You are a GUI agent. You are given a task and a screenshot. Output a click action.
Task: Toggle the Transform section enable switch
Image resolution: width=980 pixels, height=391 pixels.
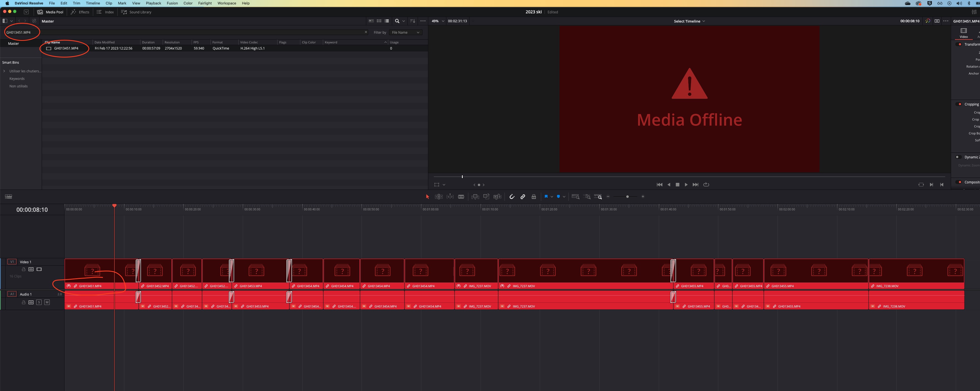click(x=959, y=44)
